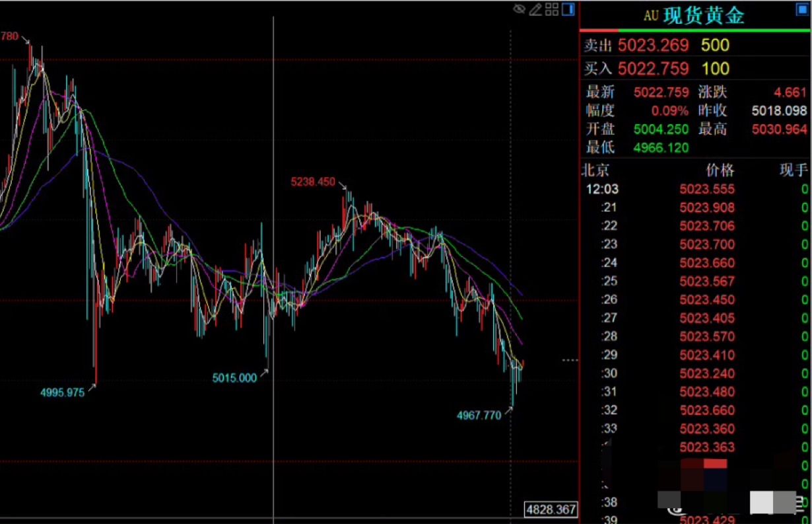This screenshot has height=524, width=812.
Task: Select tick price 5023.363 row
Action: click(x=707, y=447)
